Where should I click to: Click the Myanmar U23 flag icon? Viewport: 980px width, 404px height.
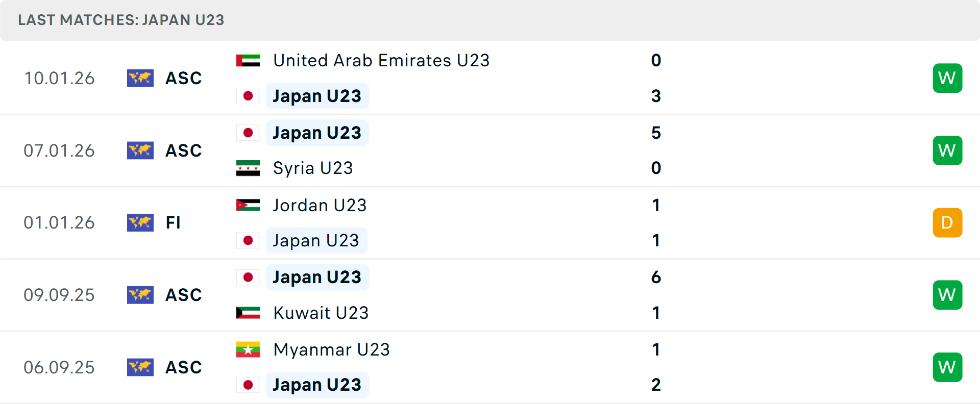[248, 349]
